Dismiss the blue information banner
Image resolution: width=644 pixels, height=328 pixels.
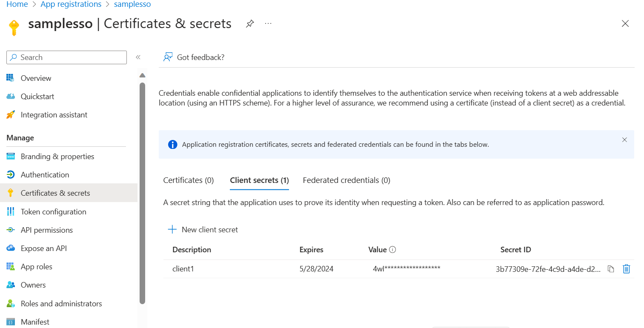pos(624,140)
